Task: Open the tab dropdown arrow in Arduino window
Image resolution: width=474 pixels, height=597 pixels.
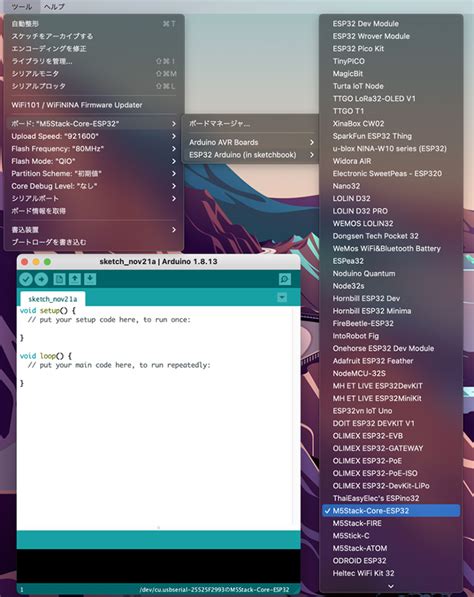Action: (282, 297)
